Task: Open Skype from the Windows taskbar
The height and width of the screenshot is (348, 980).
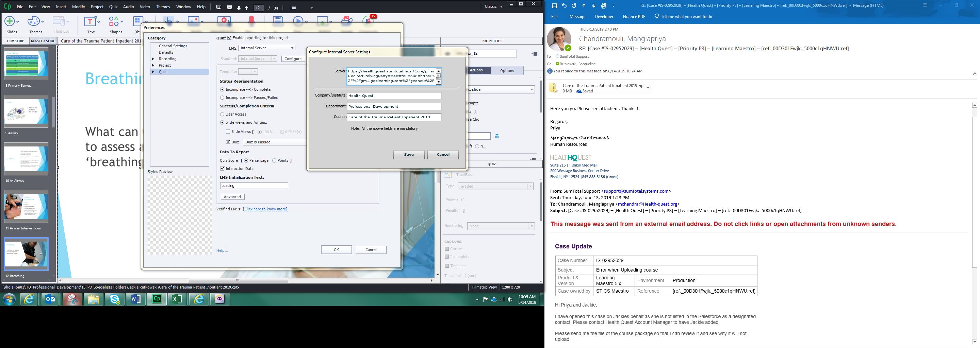Action: (x=115, y=299)
